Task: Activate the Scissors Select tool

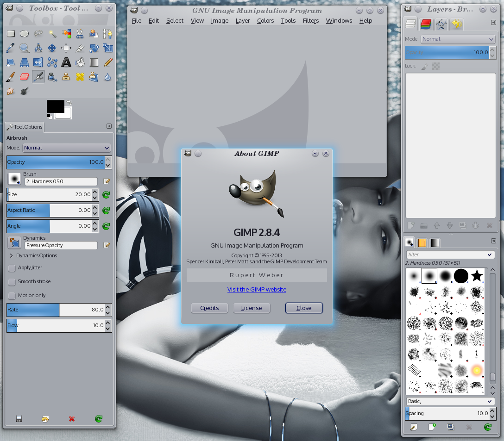Action: point(80,33)
